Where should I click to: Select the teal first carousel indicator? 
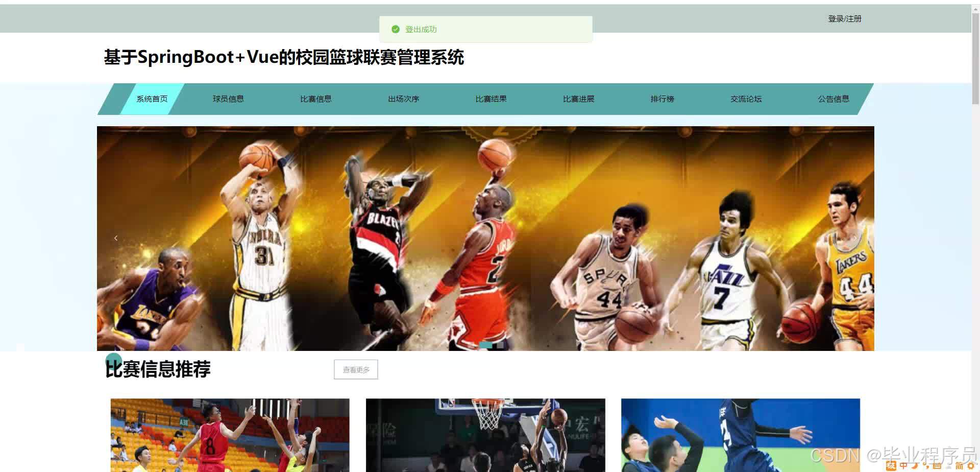(x=485, y=345)
